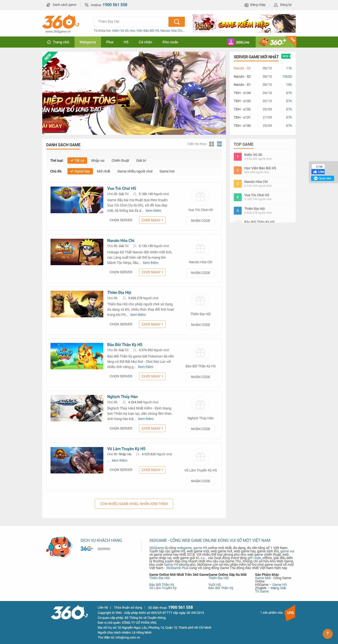
Task: Switch to grid display view icon
Action: (x=212, y=144)
